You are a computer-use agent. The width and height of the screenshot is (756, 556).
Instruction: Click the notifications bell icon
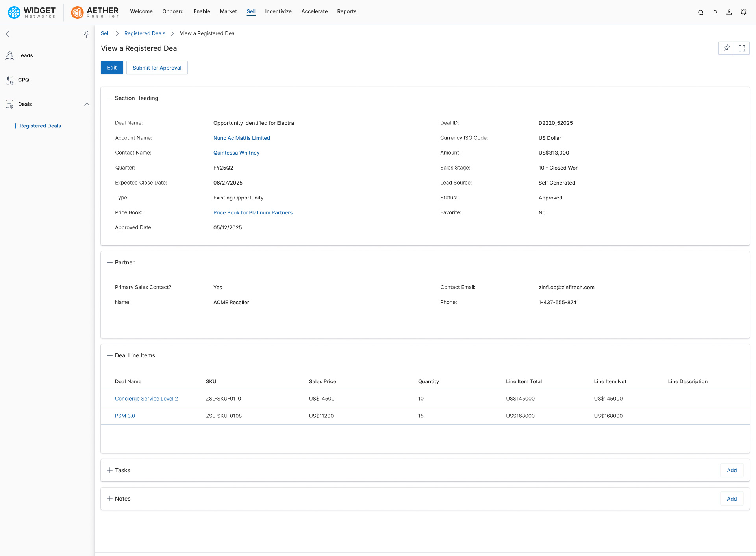pos(743,12)
